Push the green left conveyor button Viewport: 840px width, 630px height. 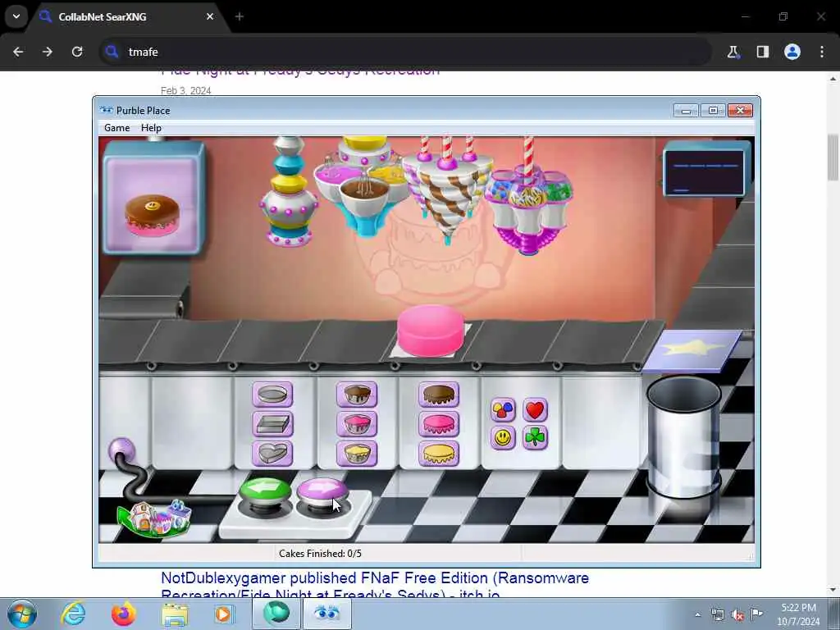tap(265, 492)
